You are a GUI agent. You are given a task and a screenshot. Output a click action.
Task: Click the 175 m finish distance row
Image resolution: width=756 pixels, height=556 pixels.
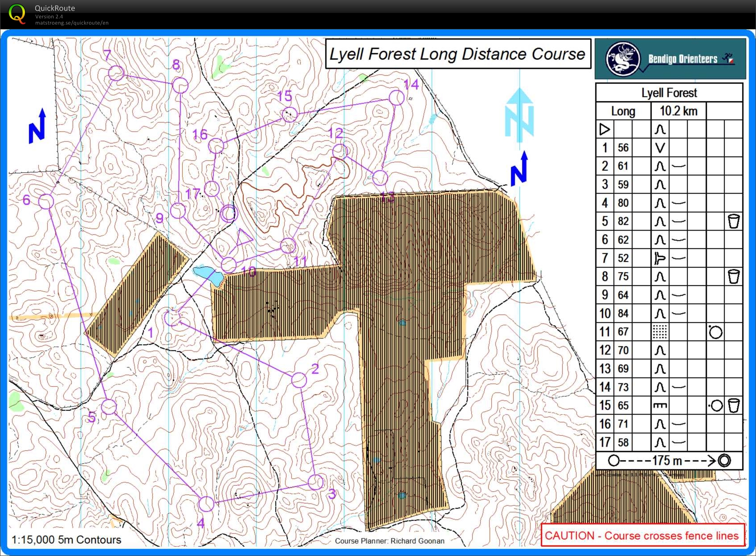tap(669, 461)
